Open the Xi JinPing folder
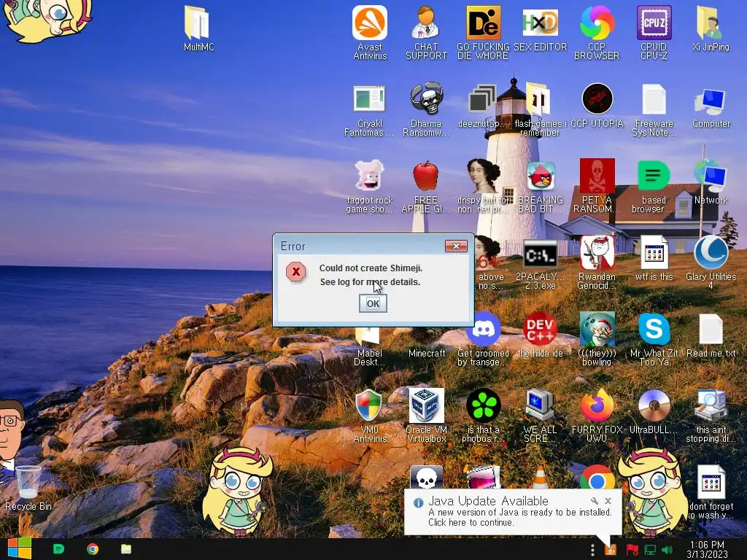Screen dimensions: 747x560 click(711, 28)
